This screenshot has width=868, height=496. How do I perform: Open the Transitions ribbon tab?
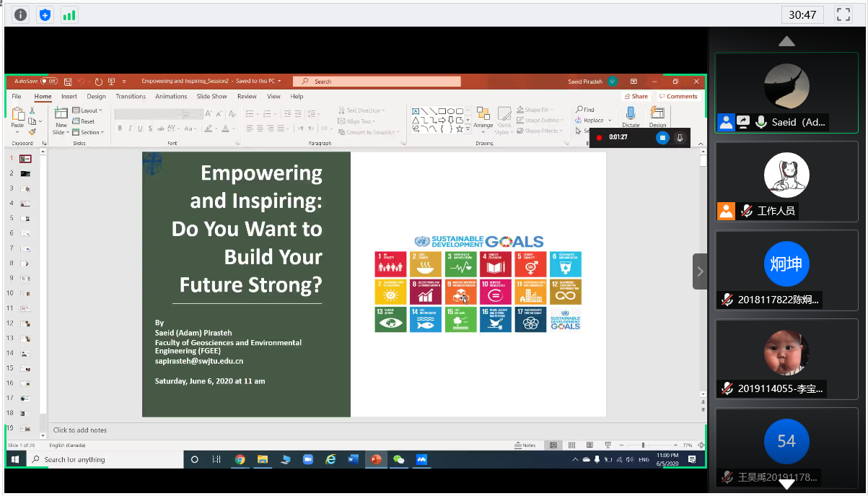(x=131, y=96)
